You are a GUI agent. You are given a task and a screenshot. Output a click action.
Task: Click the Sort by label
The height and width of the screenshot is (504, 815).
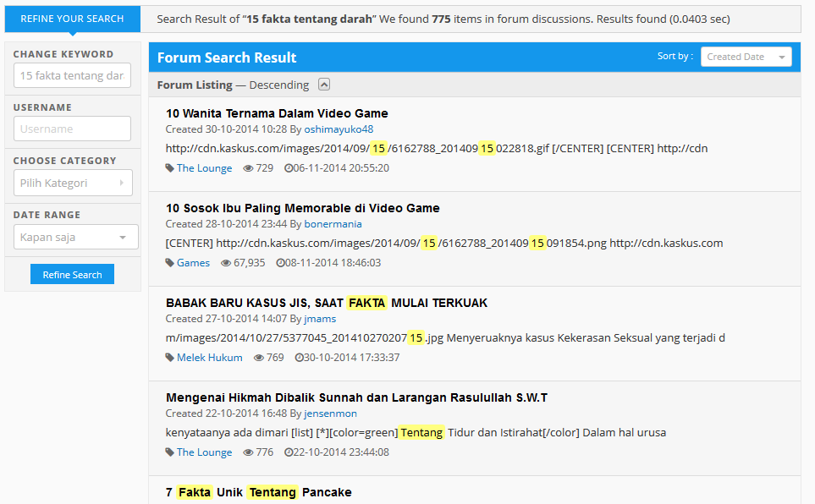click(x=675, y=56)
